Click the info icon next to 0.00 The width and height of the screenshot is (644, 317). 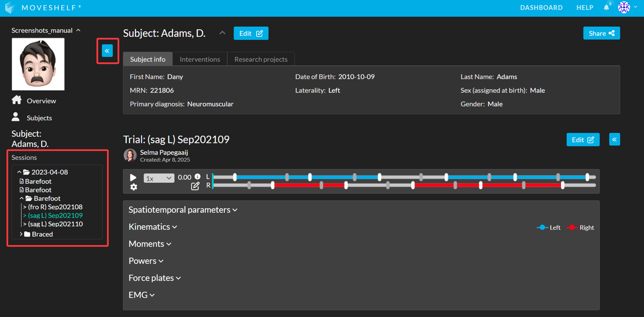click(197, 177)
